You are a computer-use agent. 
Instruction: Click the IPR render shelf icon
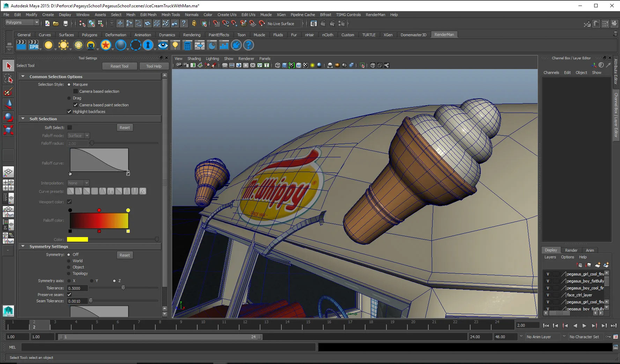(34, 45)
